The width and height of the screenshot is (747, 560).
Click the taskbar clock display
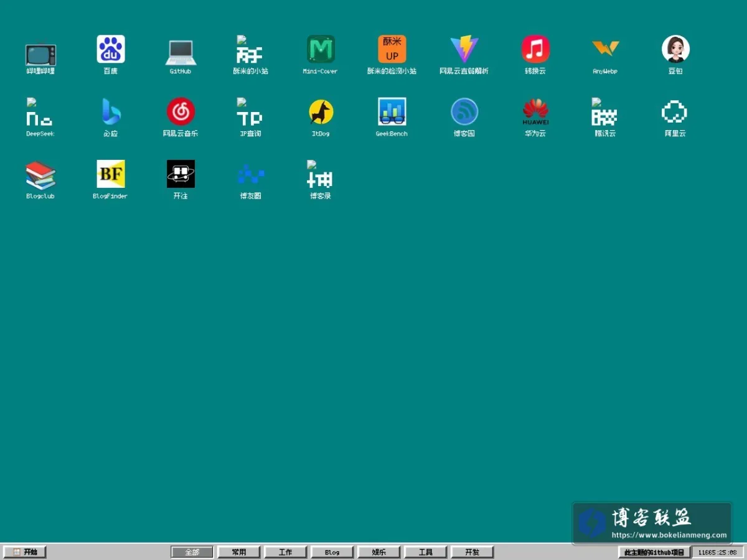pyautogui.click(x=718, y=552)
